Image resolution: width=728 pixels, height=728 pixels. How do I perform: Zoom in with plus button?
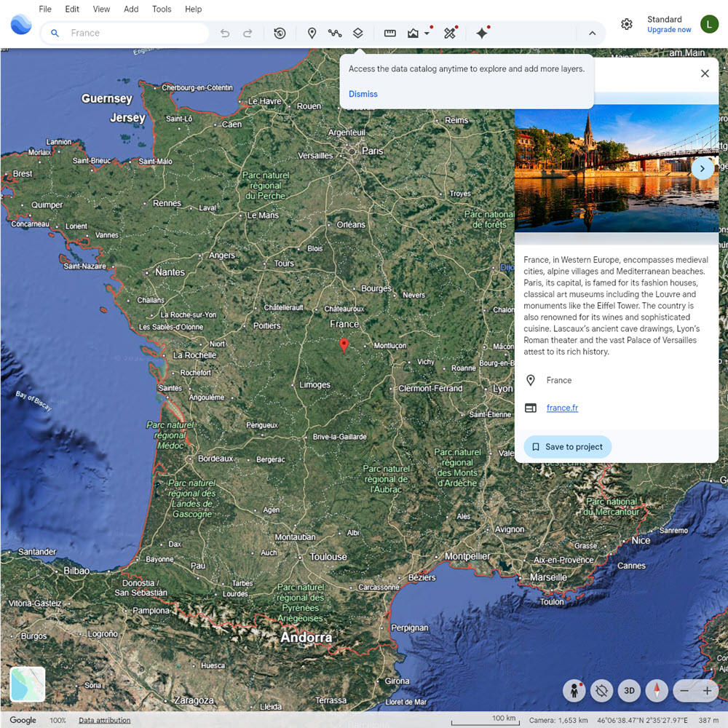click(707, 691)
